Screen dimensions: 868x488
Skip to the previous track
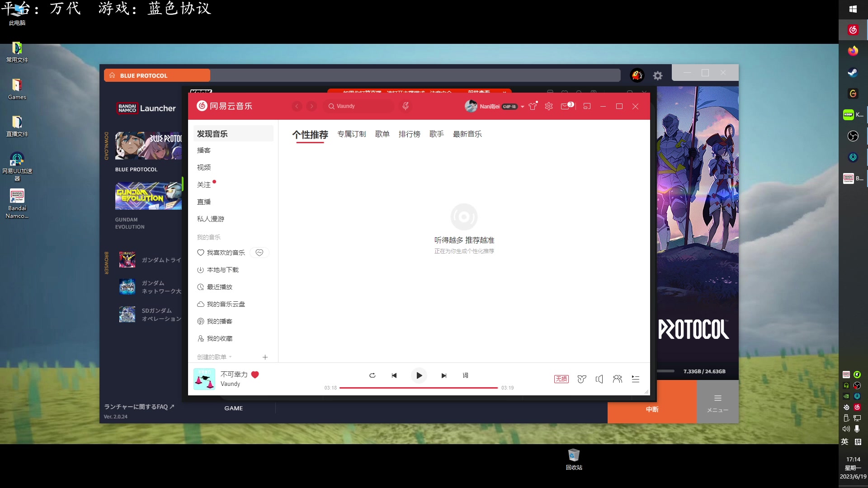tap(394, 375)
